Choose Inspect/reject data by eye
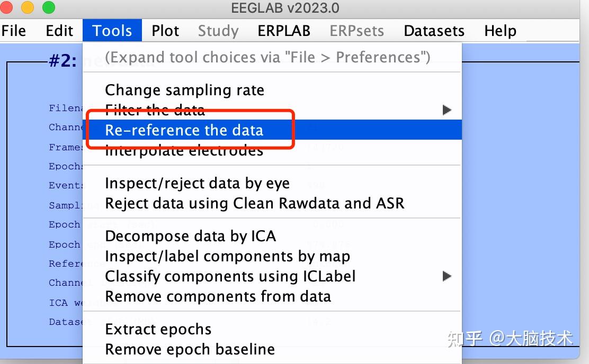 click(x=197, y=183)
